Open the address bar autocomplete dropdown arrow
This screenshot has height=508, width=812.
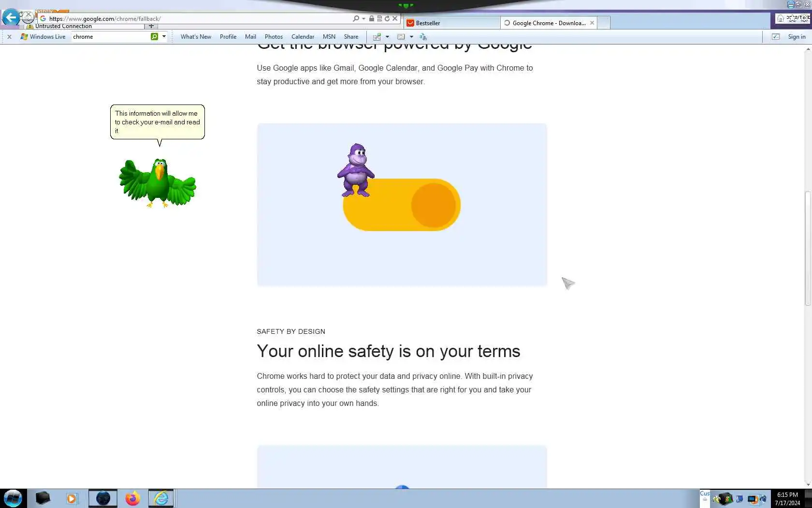pyautogui.click(x=363, y=18)
